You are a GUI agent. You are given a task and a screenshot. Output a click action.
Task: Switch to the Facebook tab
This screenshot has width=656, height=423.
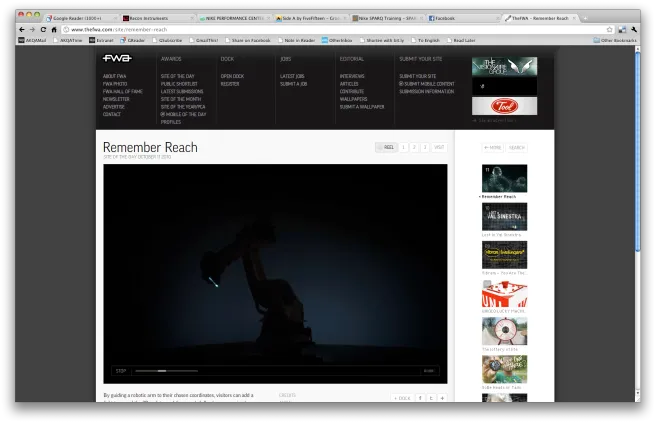pos(464,18)
